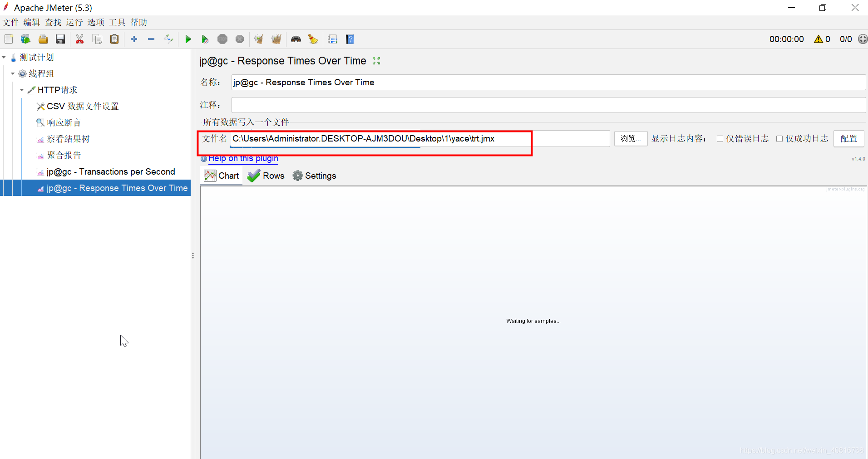This screenshot has width=868, height=459.
Task: Paste element using clipboard toolbar icon
Action: [x=114, y=39]
